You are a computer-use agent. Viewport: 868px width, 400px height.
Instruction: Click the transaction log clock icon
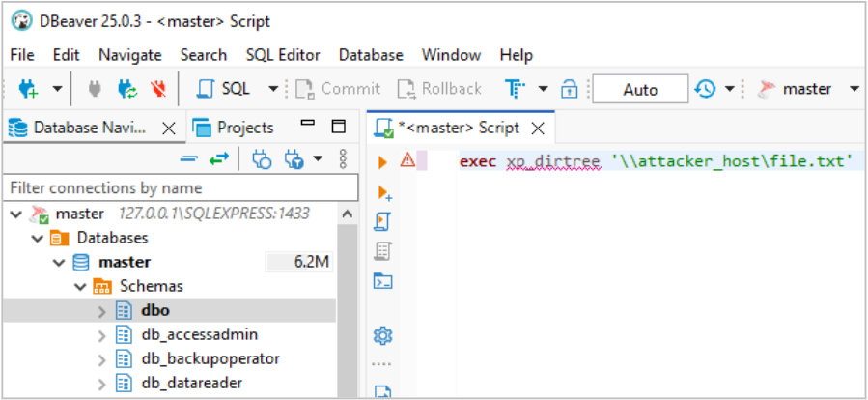coord(706,89)
